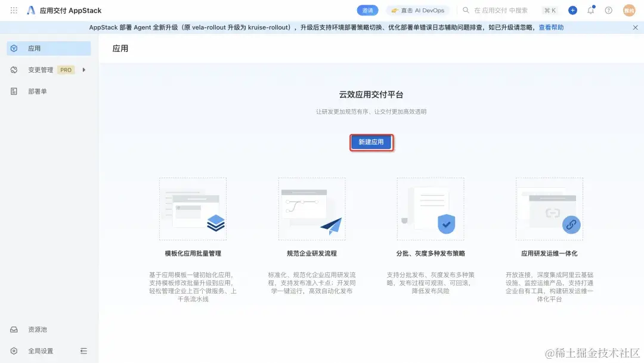The height and width of the screenshot is (363, 644).
Task: Click the orange avatar at top right
Action: coord(629,10)
